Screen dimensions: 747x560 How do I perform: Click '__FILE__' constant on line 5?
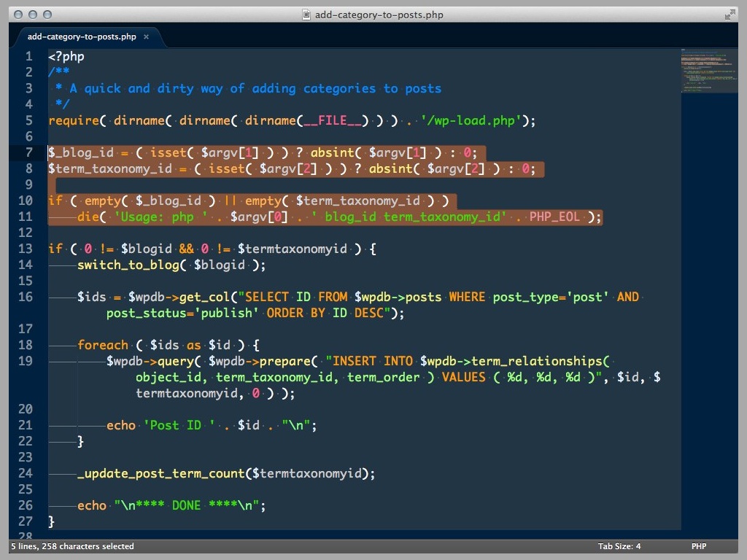332,120
